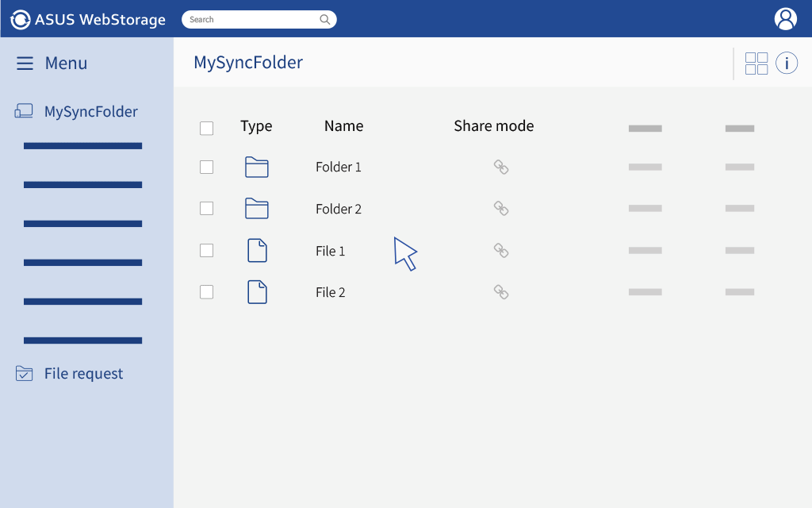Click the share link icon for File 1

(501, 250)
